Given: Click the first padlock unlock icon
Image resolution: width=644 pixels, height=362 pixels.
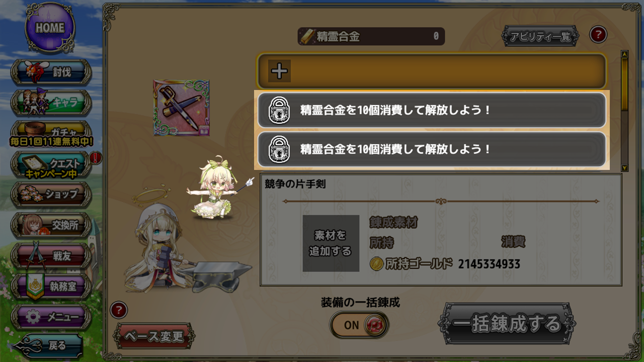Looking at the screenshot, I should [x=279, y=110].
